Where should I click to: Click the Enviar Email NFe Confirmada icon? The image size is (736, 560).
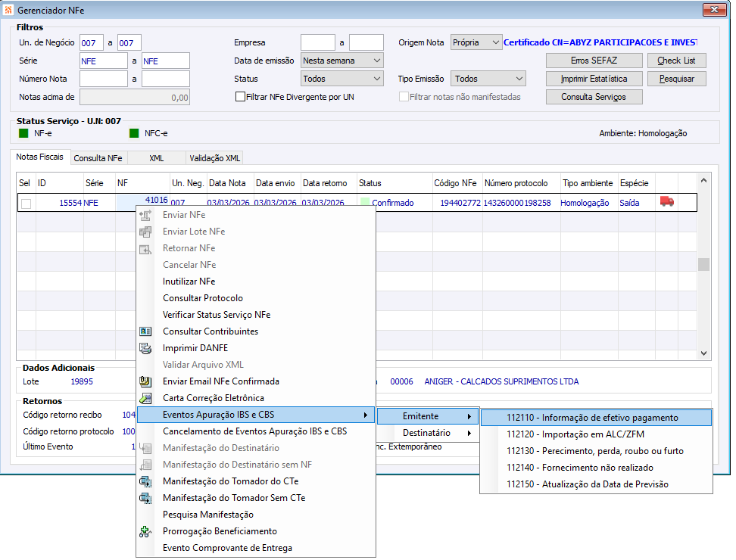tap(146, 381)
